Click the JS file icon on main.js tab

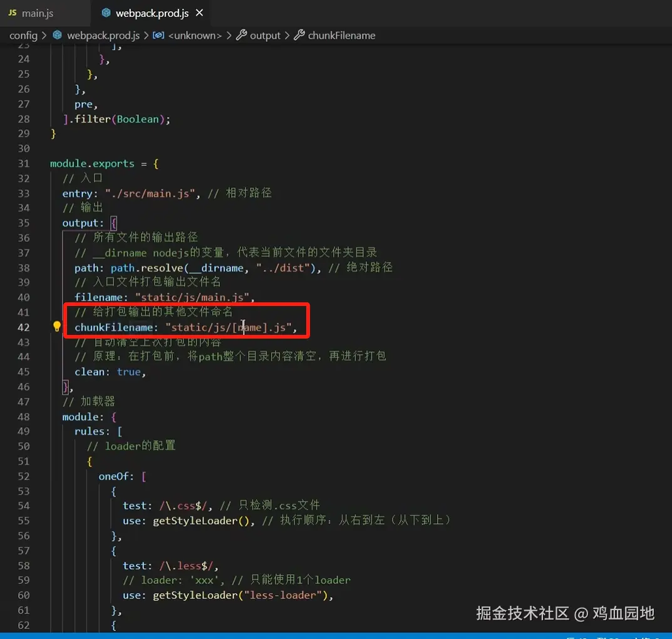[x=13, y=13]
